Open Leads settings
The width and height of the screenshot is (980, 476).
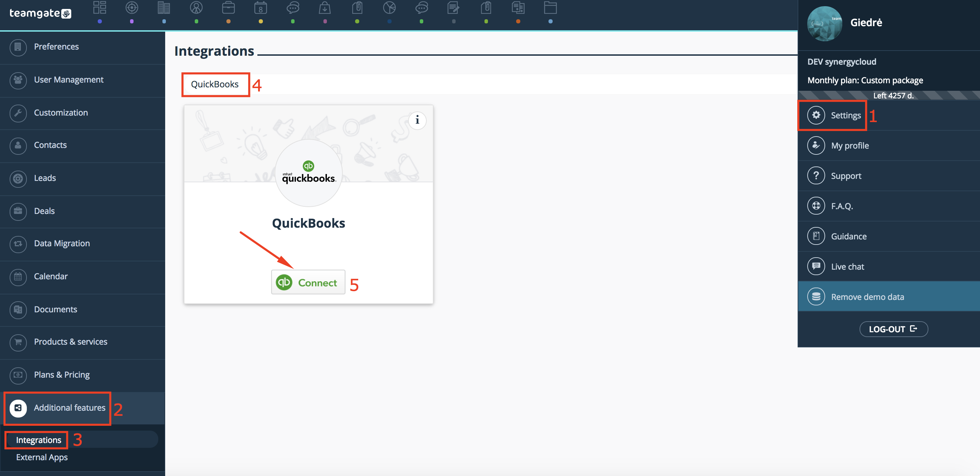coord(83,179)
